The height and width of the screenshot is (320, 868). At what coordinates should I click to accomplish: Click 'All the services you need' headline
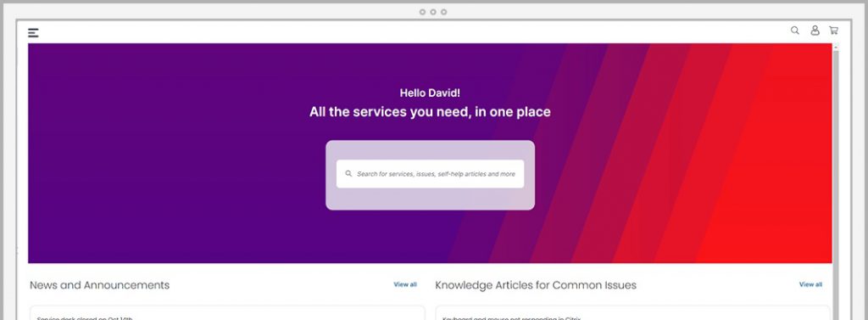[x=430, y=112]
